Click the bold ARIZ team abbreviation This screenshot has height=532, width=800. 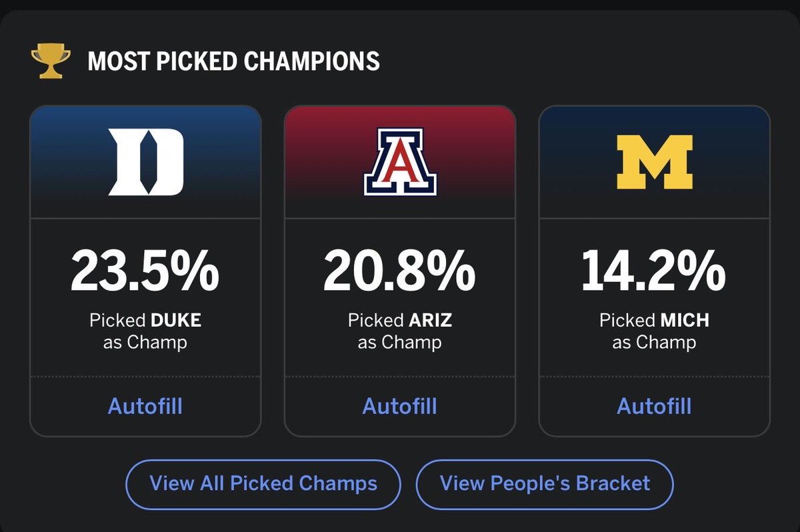(x=429, y=321)
